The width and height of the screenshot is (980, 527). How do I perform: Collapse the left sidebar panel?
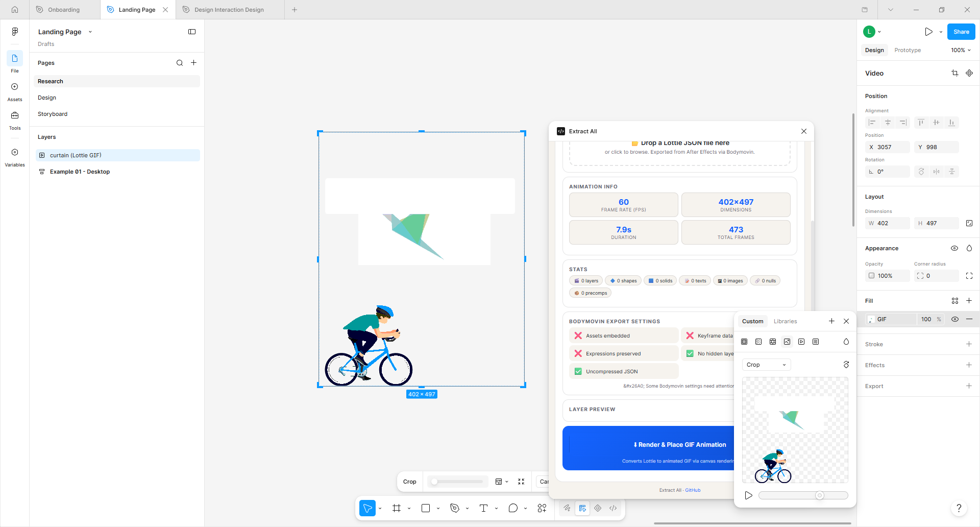(192, 32)
